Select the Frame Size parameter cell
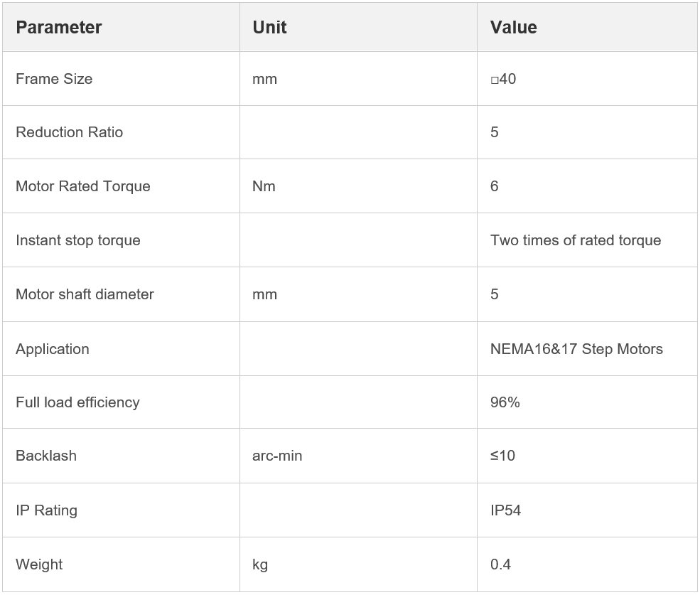This screenshot has width=700, height=595. coord(54,79)
